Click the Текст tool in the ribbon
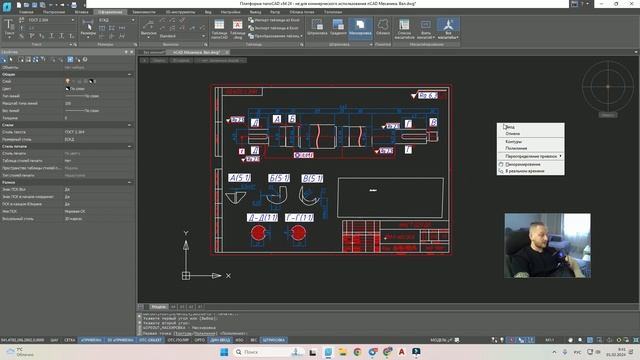Viewport: 640px width, 360px height. click(x=9, y=28)
